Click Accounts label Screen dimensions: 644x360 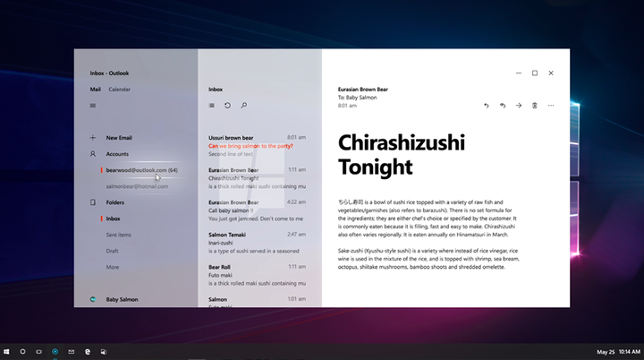(117, 154)
